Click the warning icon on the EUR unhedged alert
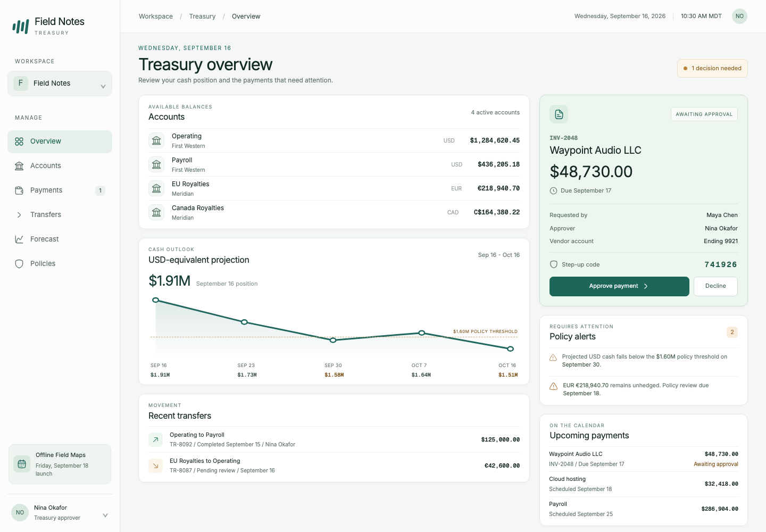 click(553, 386)
